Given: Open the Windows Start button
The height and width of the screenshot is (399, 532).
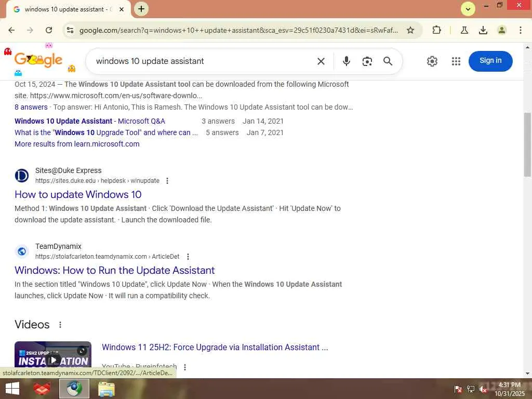Looking at the screenshot, I should tap(12, 389).
